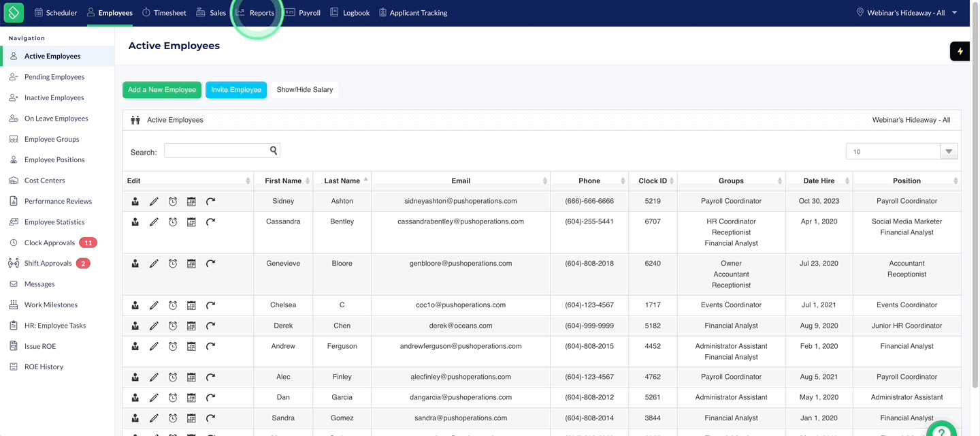Click the calendar icon for Cassandra Bentley
This screenshot has width=980, height=436.
click(x=191, y=222)
